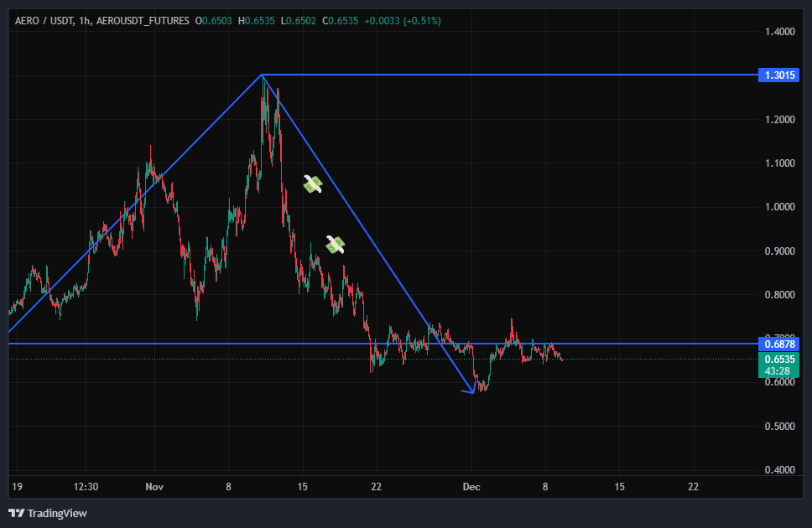Click the 1.4000 level on price axis

coord(779,32)
